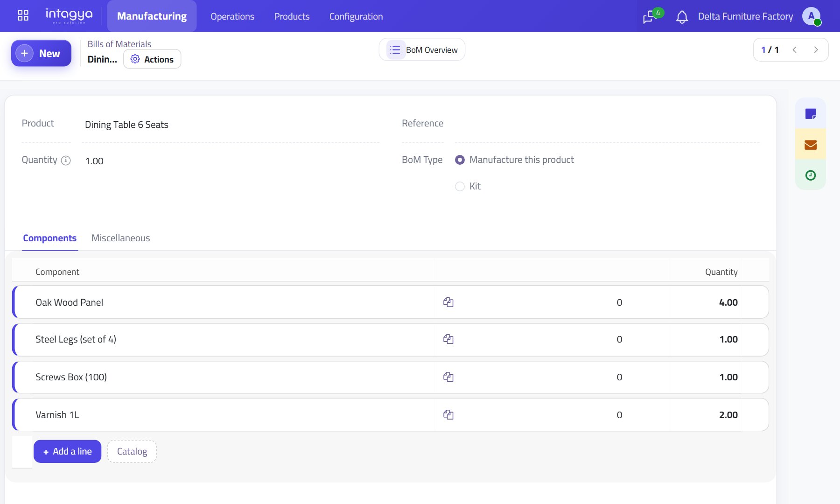
Task: Click the Delta Furniture Factory company name
Action: 745,16
